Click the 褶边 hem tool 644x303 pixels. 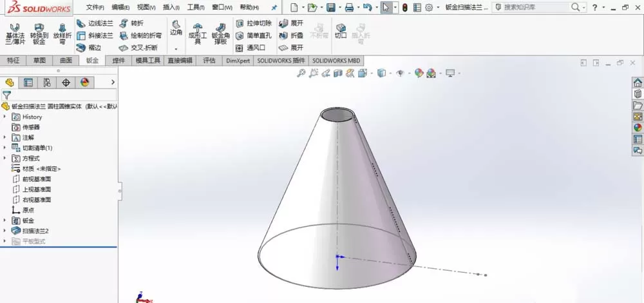[x=89, y=48]
